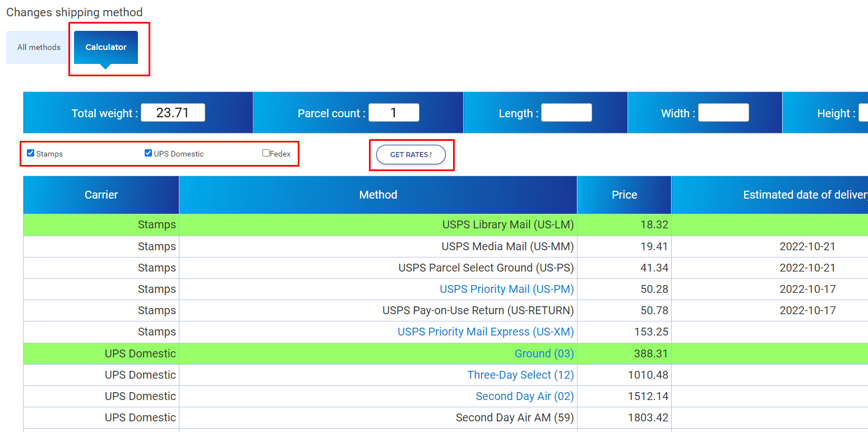
Task: Select USPS Parcel Select Ground (US-PS)
Action: 486,268
